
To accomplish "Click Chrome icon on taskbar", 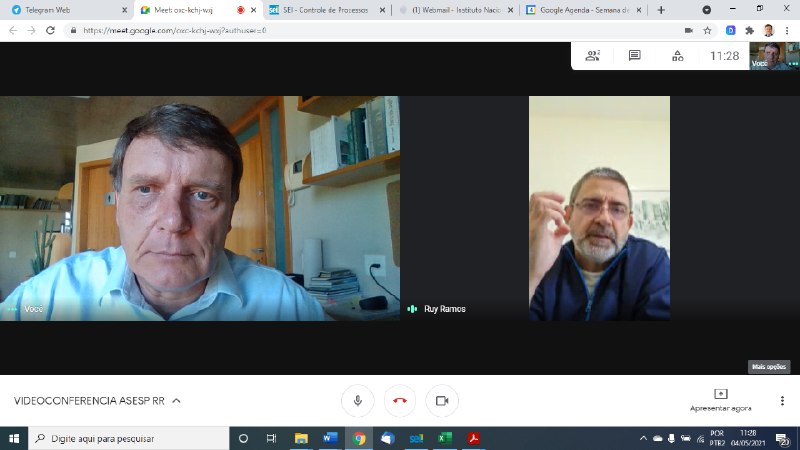I will pos(359,438).
